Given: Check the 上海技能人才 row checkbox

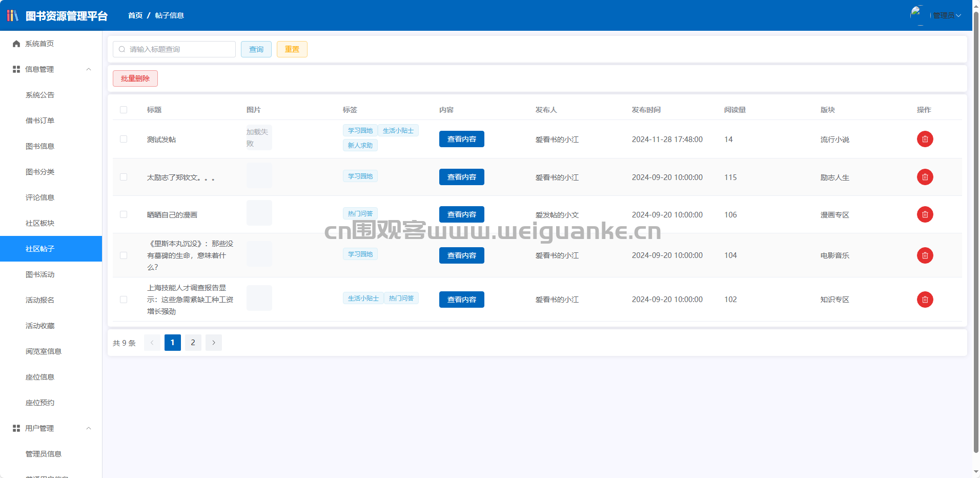Looking at the screenshot, I should (x=124, y=300).
